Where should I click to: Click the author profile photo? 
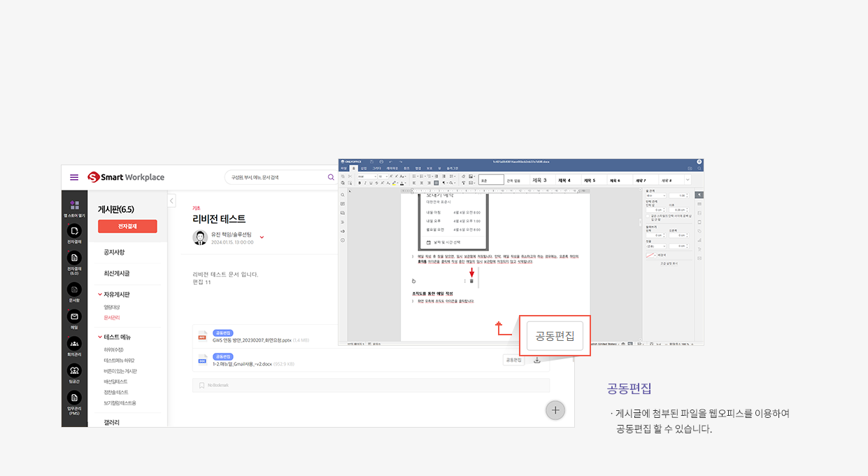point(201,237)
